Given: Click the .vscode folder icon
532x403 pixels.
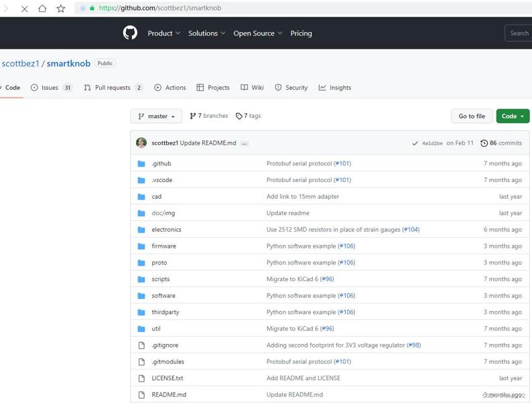Looking at the screenshot, I should [x=141, y=180].
